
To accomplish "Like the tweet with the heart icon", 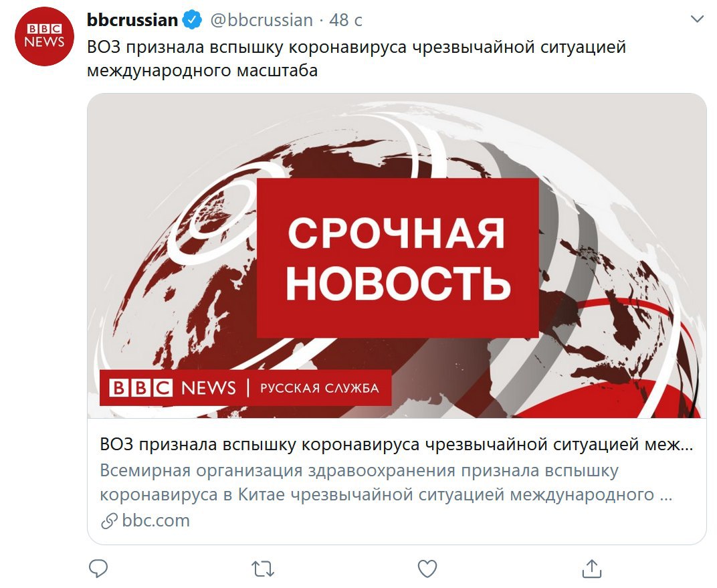I will [427, 569].
